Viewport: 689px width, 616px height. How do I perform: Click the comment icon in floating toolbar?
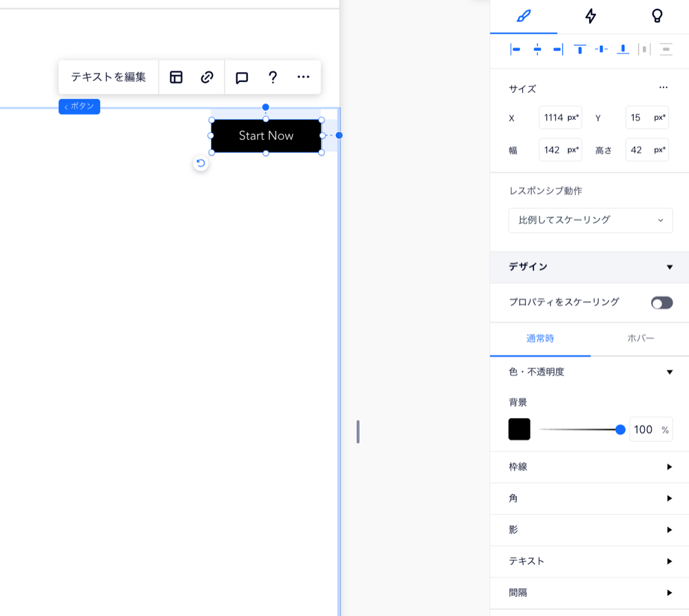[x=242, y=77]
